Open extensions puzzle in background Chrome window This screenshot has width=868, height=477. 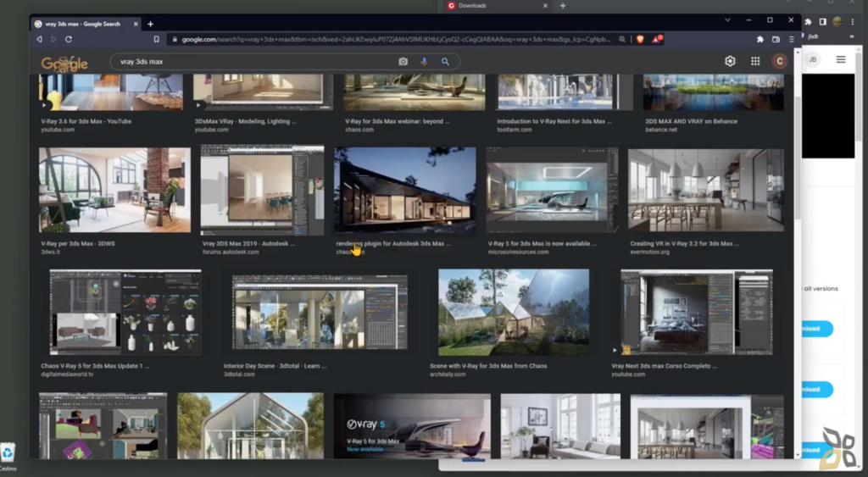click(808, 21)
